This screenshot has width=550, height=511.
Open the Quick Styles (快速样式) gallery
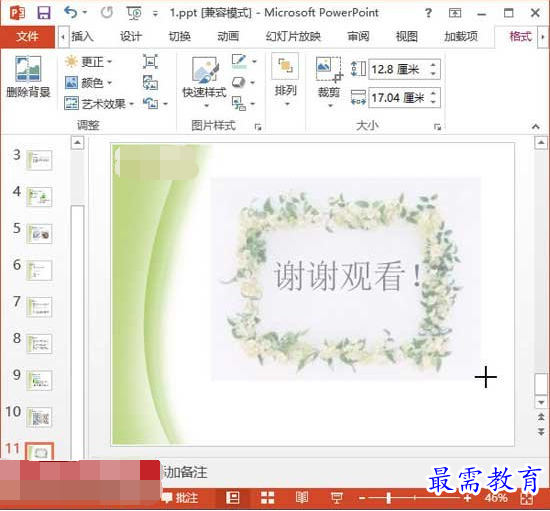point(204,81)
